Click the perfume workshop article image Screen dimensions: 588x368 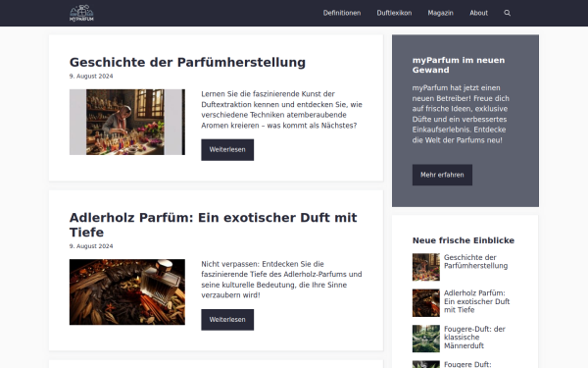[127, 122]
